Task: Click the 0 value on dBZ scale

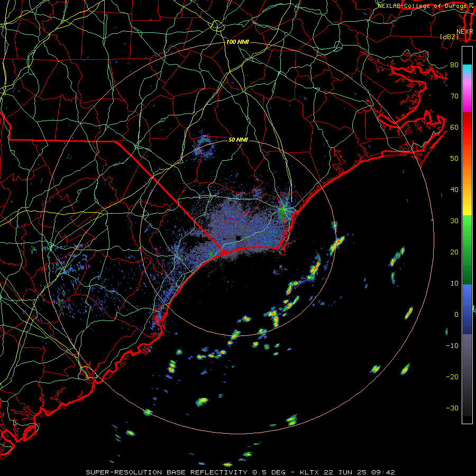Action: pyautogui.click(x=456, y=315)
